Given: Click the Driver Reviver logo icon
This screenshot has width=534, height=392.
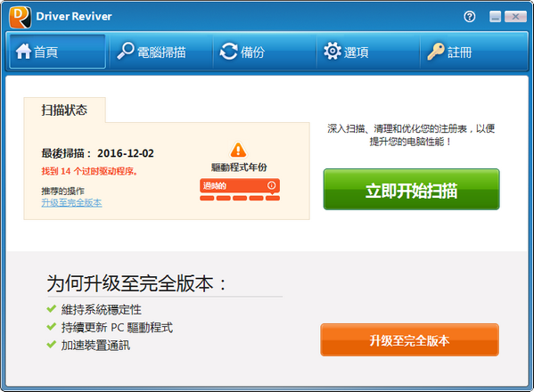Looking at the screenshot, I should [x=20, y=17].
